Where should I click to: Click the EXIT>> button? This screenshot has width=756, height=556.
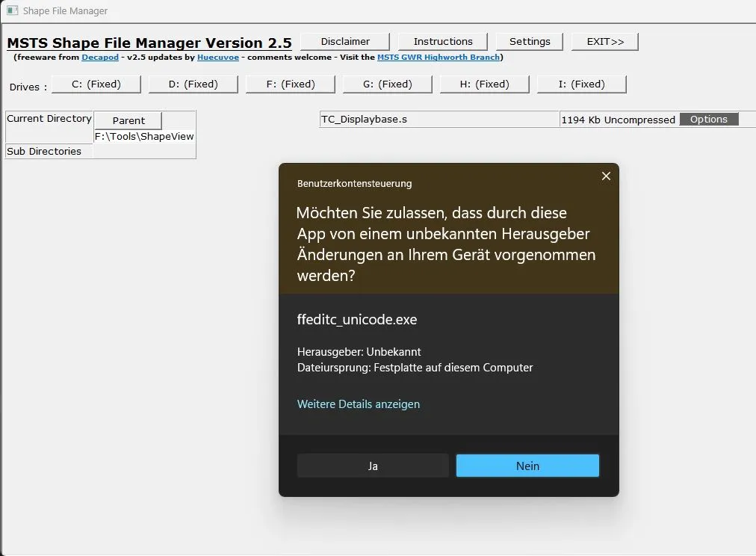pyautogui.click(x=605, y=41)
